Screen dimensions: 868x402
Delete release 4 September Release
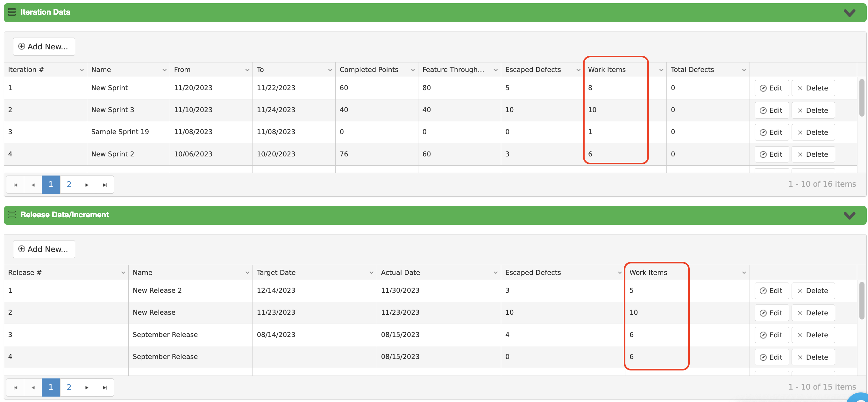[813, 357]
